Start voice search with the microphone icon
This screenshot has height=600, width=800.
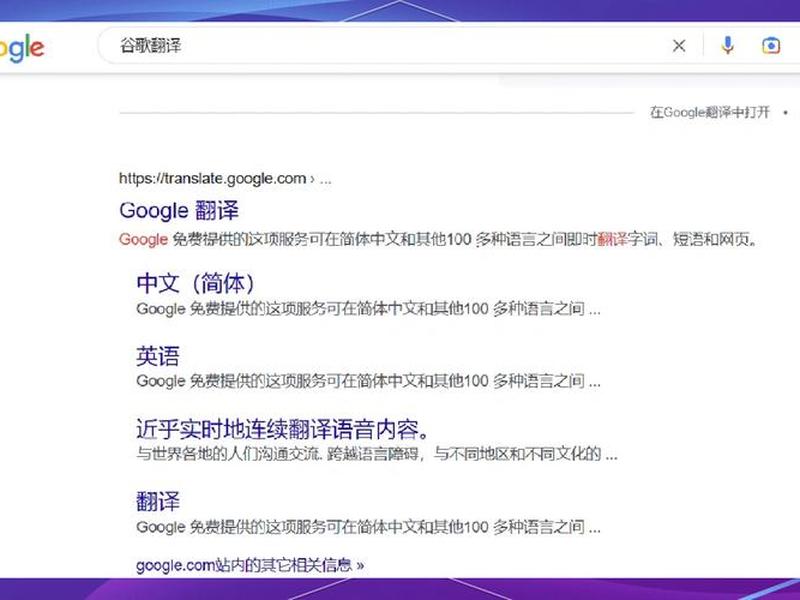728,45
